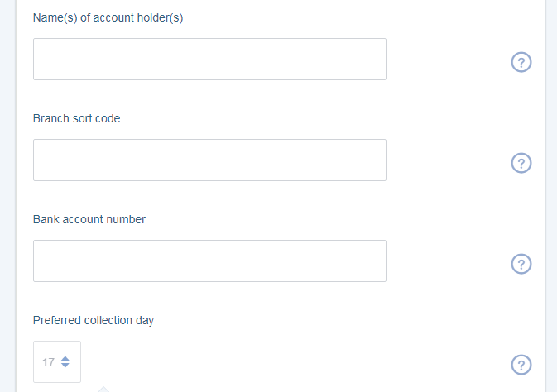This screenshot has width=557, height=392.
Task: Open help for Preferred collection day
Action: [x=521, y=365]
